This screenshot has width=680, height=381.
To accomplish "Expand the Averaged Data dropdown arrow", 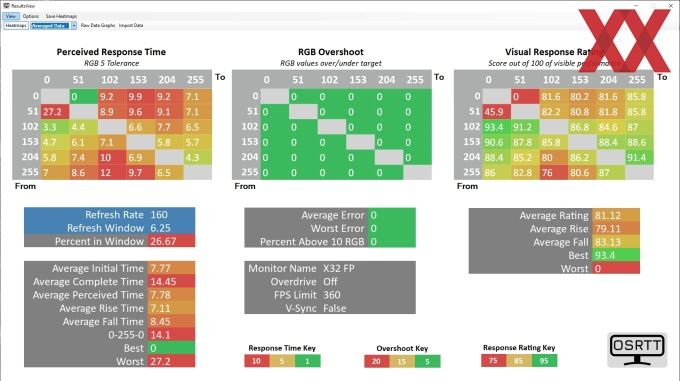I will coord(74,26).
